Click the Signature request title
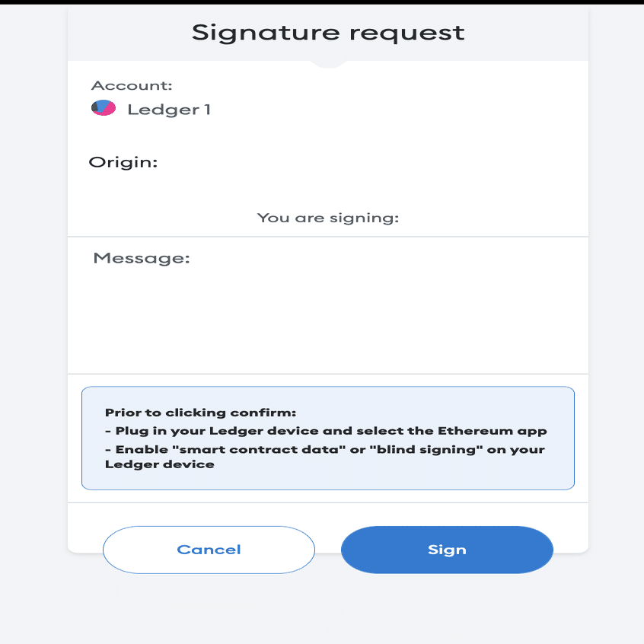This screenshot has width=644, height=644. point(327,33)
